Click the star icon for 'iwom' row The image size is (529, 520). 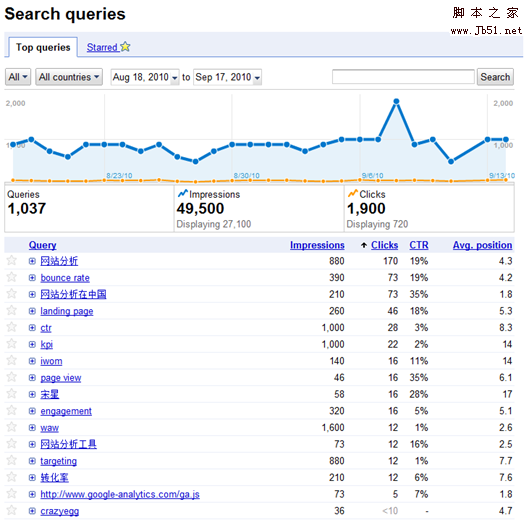12,360
